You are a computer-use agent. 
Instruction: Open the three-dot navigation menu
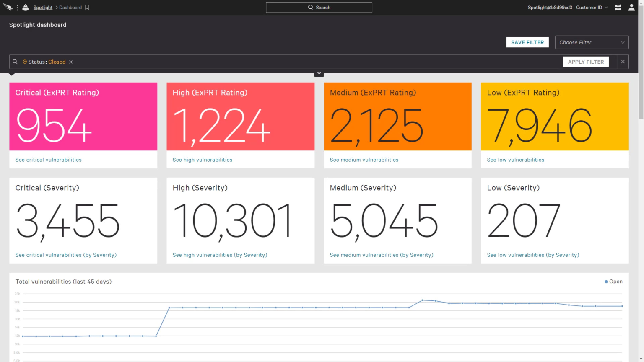click(17, 8)
